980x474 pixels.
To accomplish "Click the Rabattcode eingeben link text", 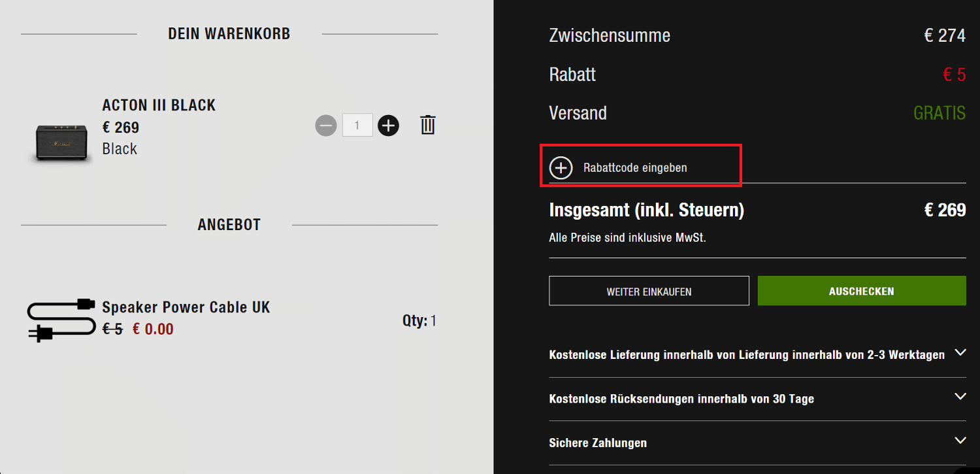I will (x=635, y=168).
